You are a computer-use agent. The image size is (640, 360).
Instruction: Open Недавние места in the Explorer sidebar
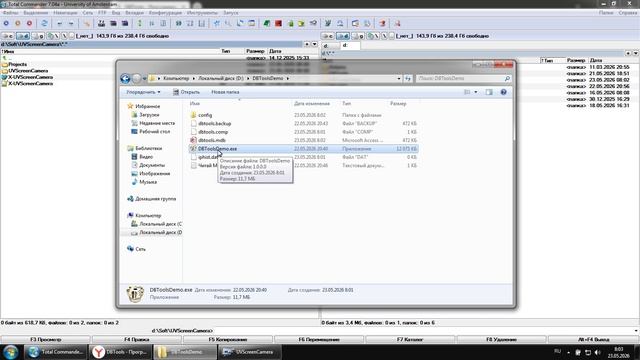[157, 123]
